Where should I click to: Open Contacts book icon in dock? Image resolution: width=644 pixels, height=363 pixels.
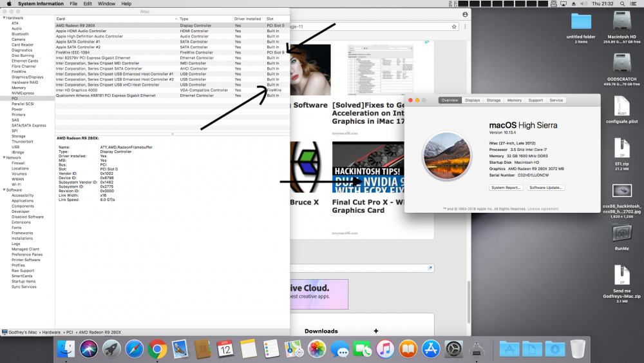[203, 349]
